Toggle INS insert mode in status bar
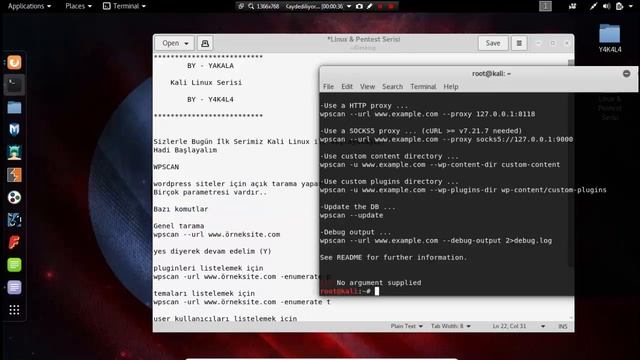The image size is (640, 360). click(x=563, y=326)
